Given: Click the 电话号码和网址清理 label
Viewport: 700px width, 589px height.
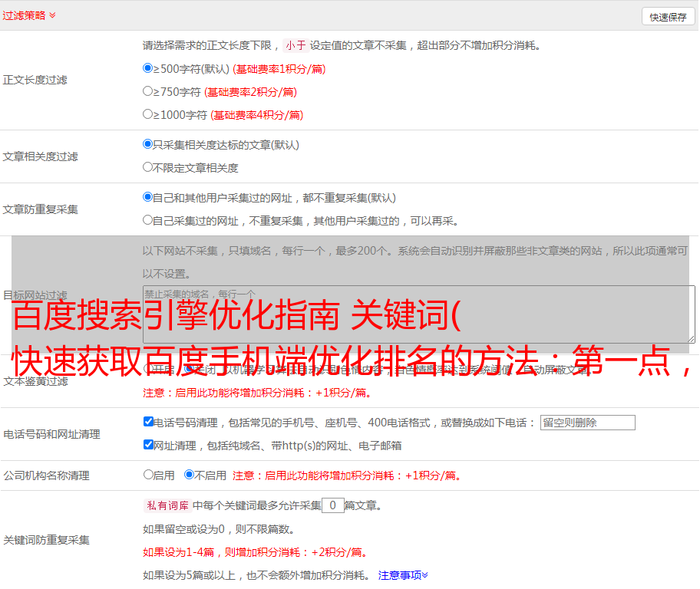Looking at the screenshot, I should coord(51,434).
